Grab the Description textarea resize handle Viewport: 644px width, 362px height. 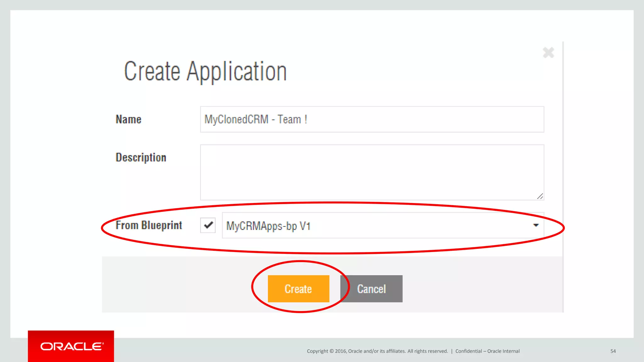[540, 196]
